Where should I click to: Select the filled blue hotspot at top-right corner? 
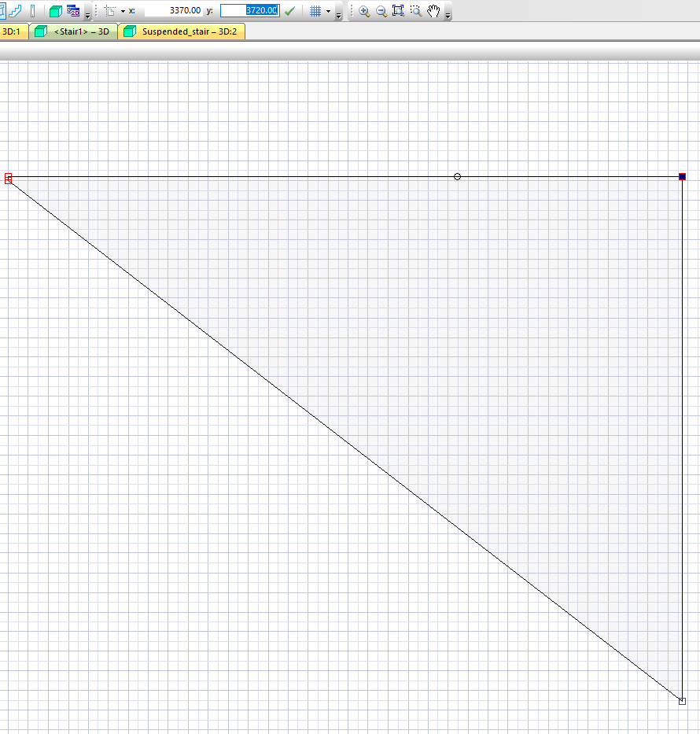[682, 176]
